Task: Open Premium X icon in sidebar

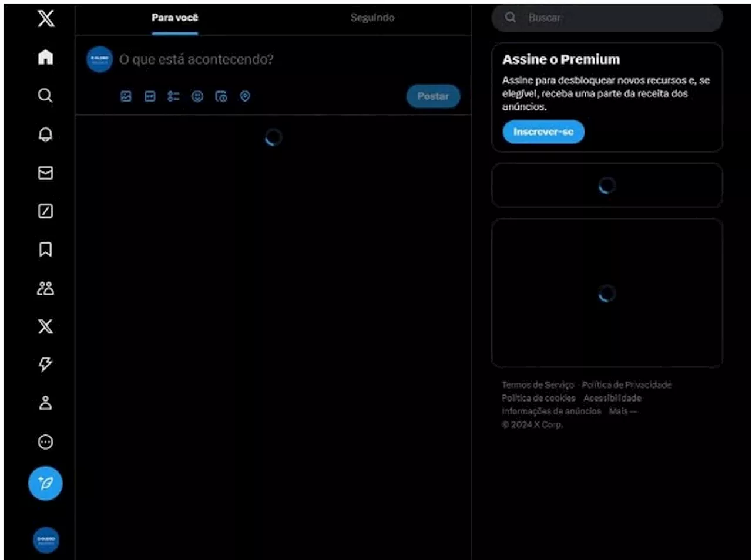Action: point(45,326)
